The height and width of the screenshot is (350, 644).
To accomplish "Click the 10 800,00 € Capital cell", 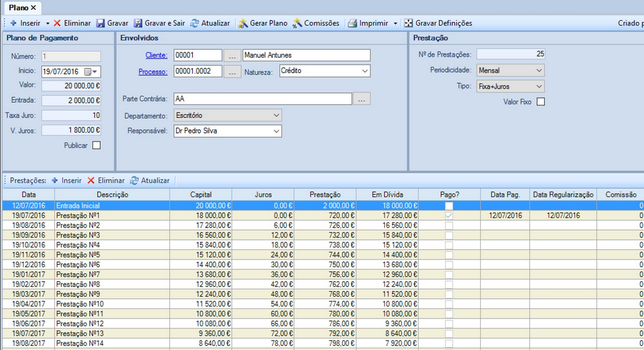I will tap(201, 314).
